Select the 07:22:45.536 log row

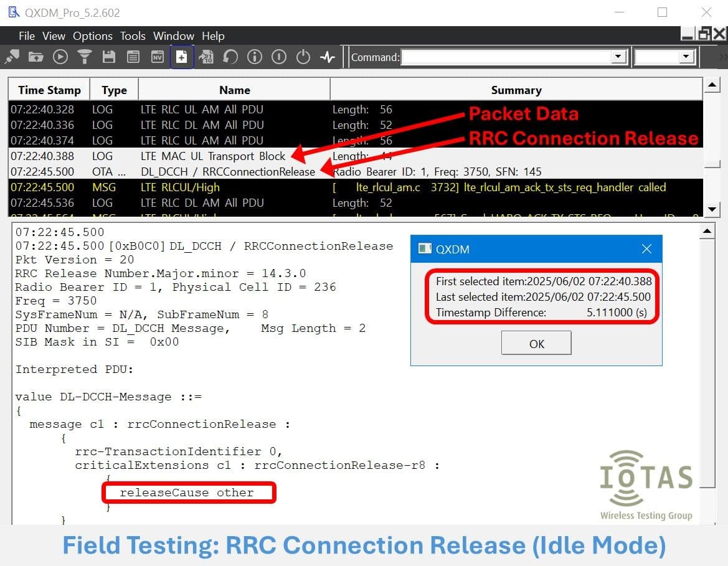tap(356, 203)
